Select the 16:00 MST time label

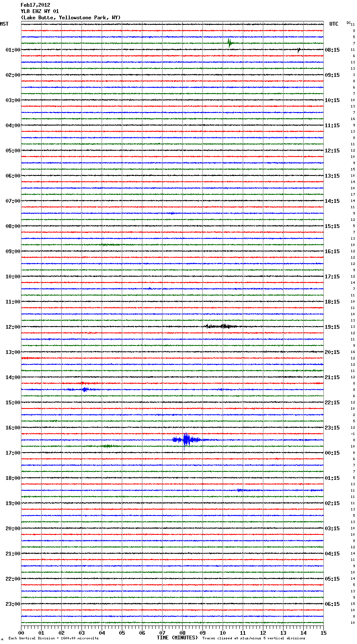click(13, 428)
